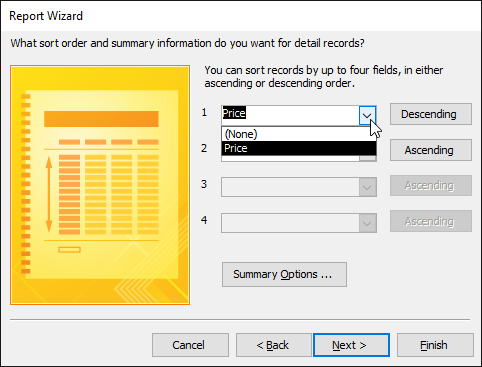Viewport: 482px width, 367px height.
Task: Click the disabled Ascending button for field 4
Action: [431, 221]
